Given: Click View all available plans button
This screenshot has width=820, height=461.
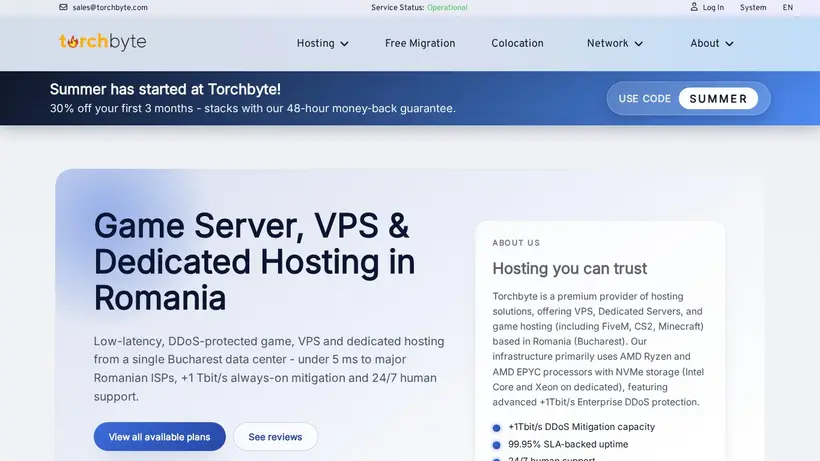Looking at the screenshot, I should [160, 436].
